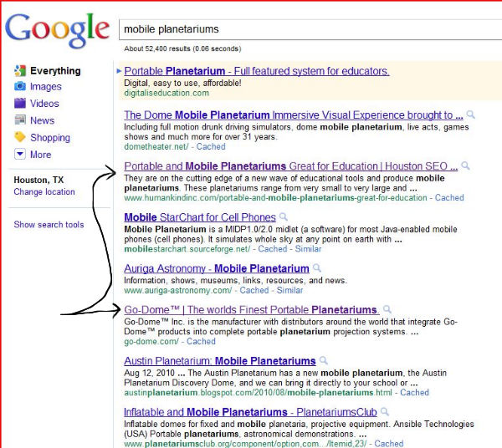Preview Go-Dome result with magnifier icon

pos(387,309)
